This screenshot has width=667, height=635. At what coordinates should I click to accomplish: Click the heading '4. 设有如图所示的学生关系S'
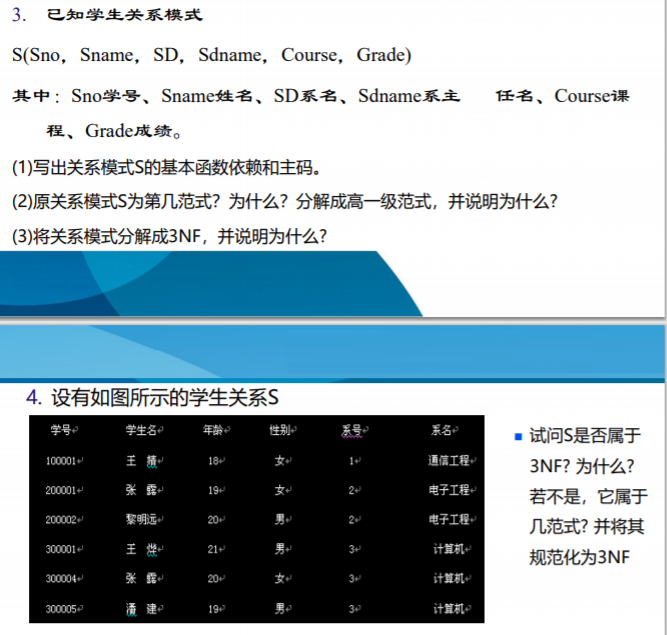pos(152,398)
